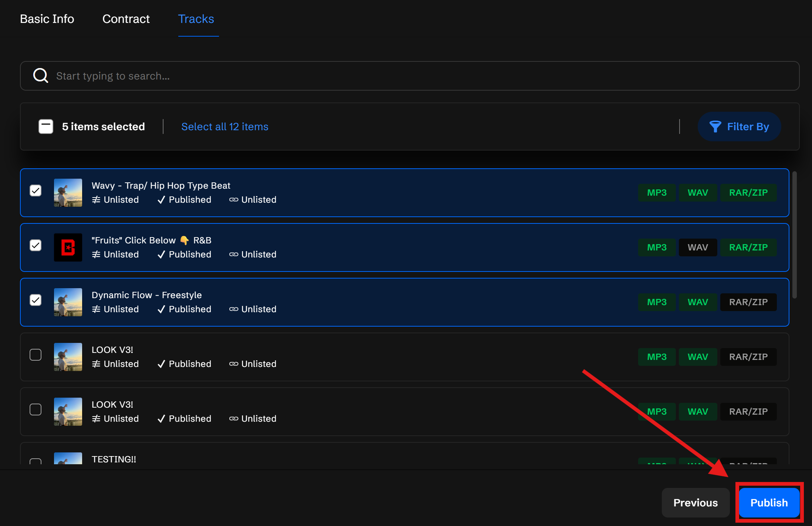Image resolution: width=812 pixels, height=526 pixels.
Task: Open the Filter By funnel menu
Action: coord(739,127)
